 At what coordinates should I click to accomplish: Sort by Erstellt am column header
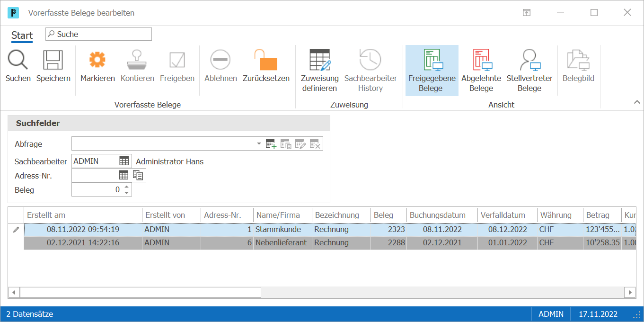tap(83, 215)
